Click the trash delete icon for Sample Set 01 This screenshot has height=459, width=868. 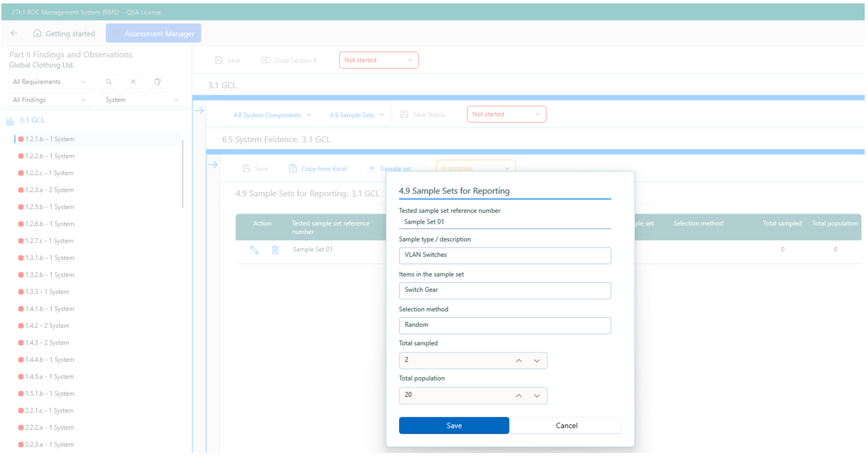point(275,249)
